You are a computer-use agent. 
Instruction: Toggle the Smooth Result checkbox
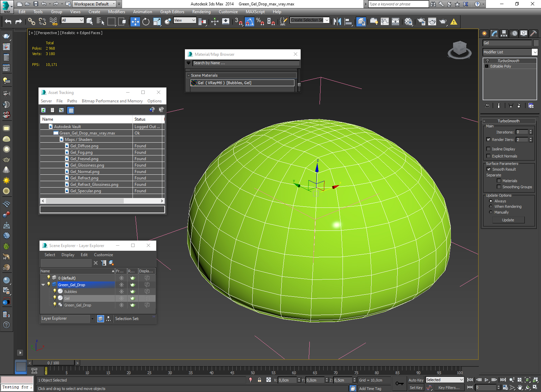coord(489,169)
